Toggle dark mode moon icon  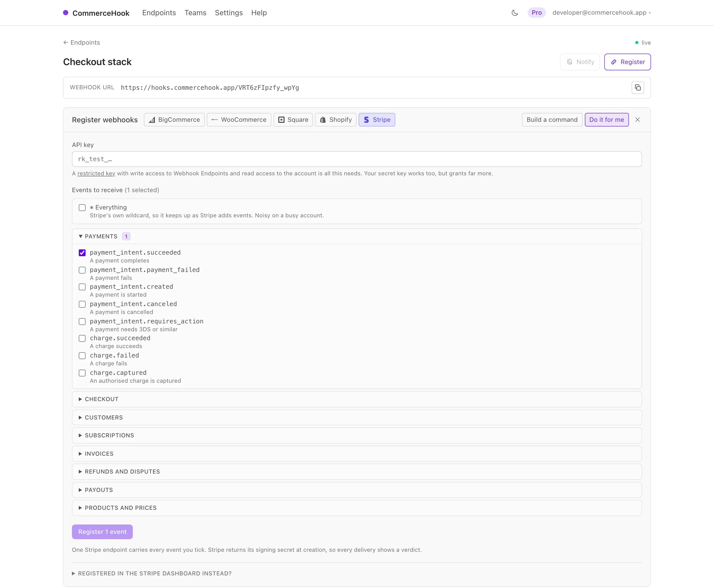[x=514, y=13]
